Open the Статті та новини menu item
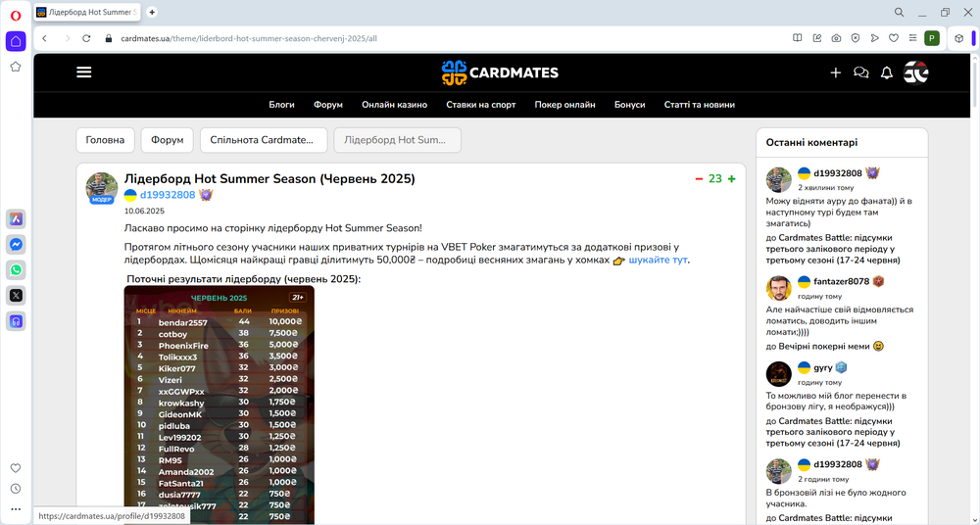The image size is (980, 525). [x=700, y=105]
